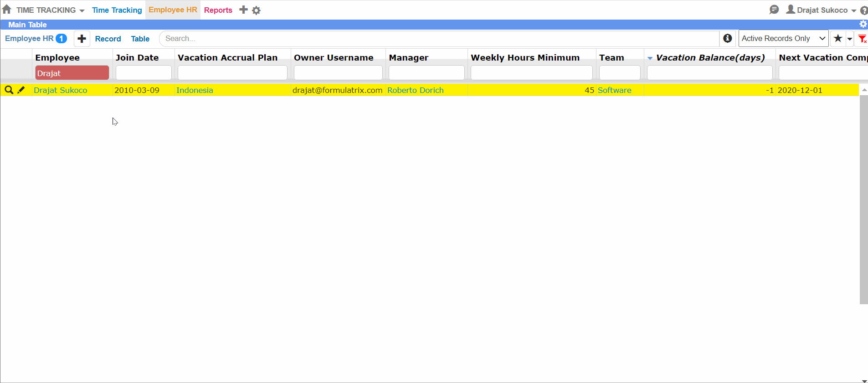Click the search info icon
868x383 pixels.
click(728, 39)
